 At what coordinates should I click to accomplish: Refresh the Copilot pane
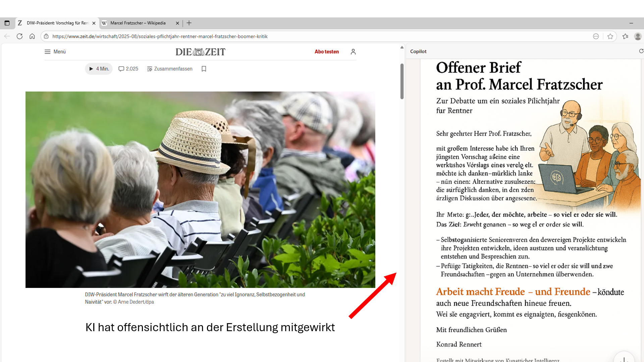point(641,51)
